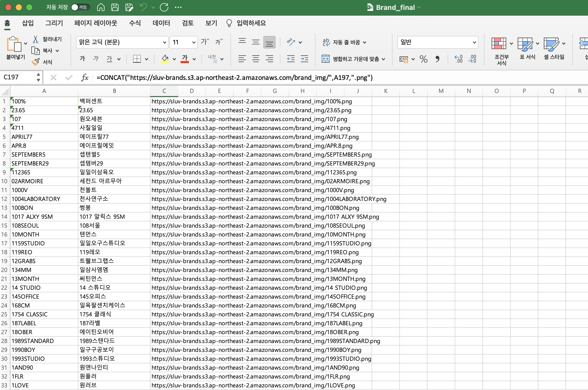This screenshot has width=588, height=390.
Task: Click the Cut (잘라내기) scissors icon
Action: [x=36, y=39]
